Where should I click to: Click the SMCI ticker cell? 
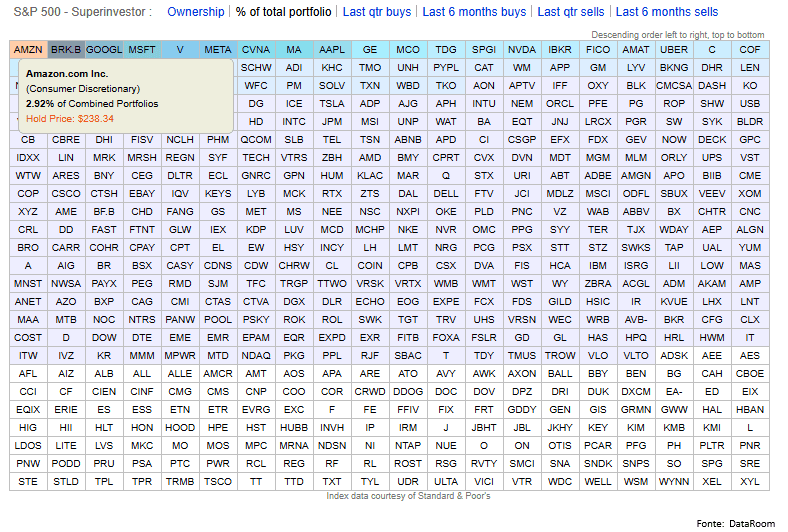522,464
